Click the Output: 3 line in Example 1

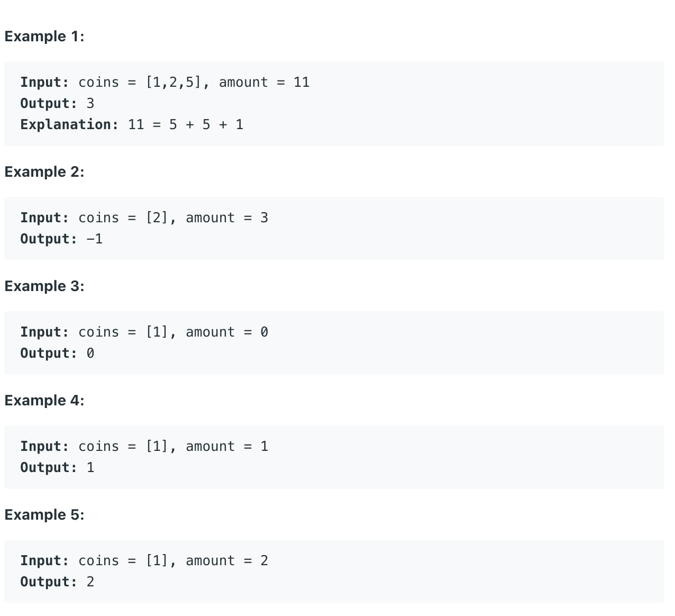pyautogui.click(x=57, y=104)
